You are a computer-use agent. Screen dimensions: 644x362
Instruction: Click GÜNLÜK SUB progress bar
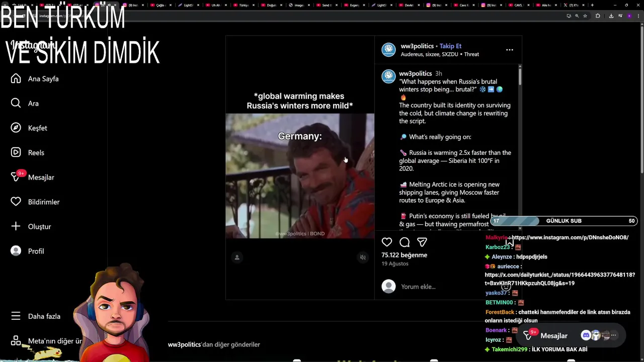(563, 221)
